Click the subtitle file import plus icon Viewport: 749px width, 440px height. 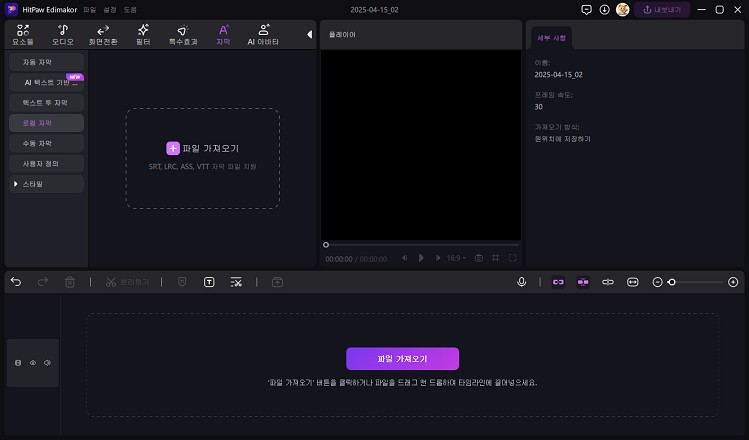click(x=173, y=148)
